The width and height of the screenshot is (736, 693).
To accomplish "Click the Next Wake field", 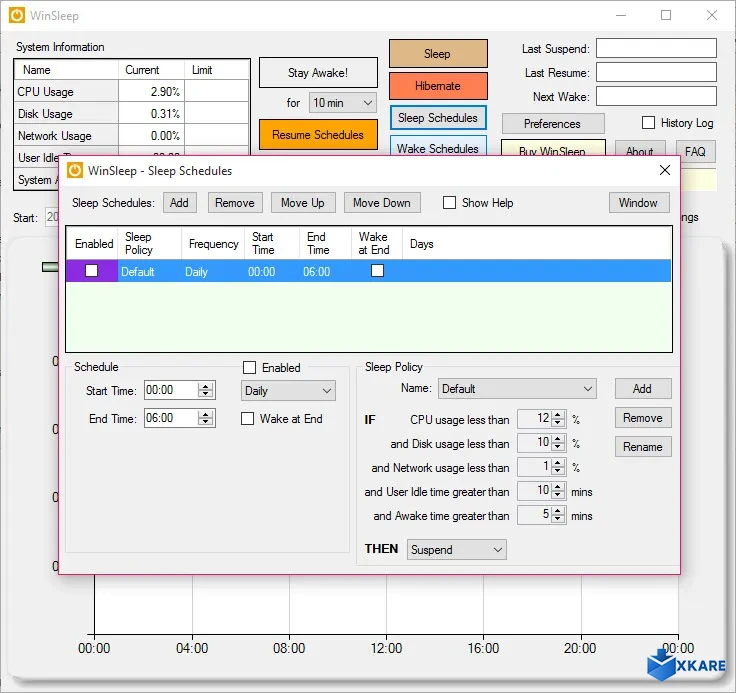I will (656, 96).
